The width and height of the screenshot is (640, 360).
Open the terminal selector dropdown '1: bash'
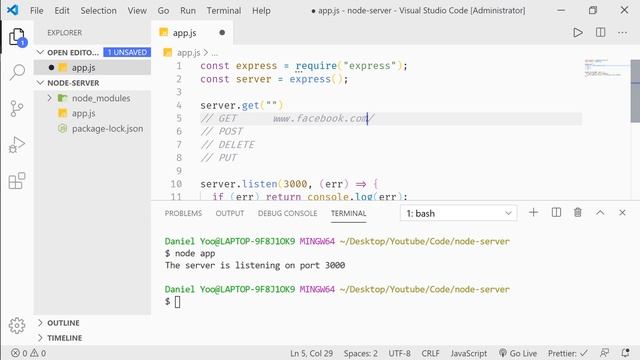coord(459,213)
